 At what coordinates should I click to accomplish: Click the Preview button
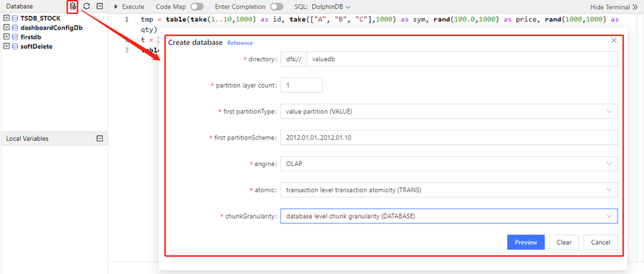click(x=526, y=242)
